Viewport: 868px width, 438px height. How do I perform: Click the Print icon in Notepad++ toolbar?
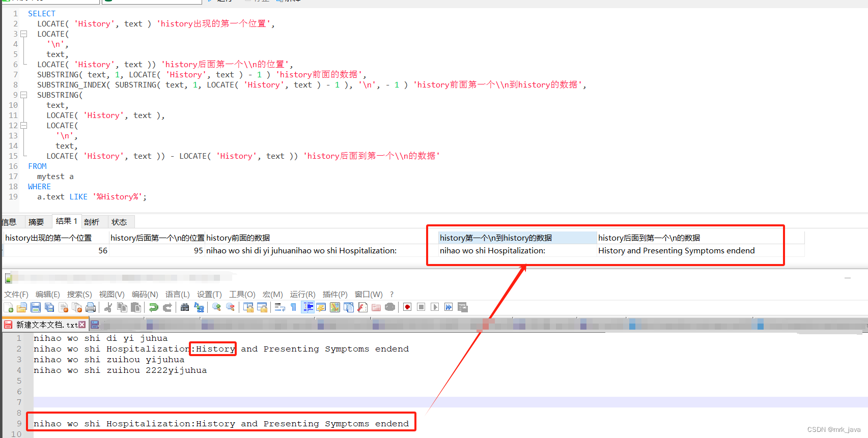(x=91, y=307)
